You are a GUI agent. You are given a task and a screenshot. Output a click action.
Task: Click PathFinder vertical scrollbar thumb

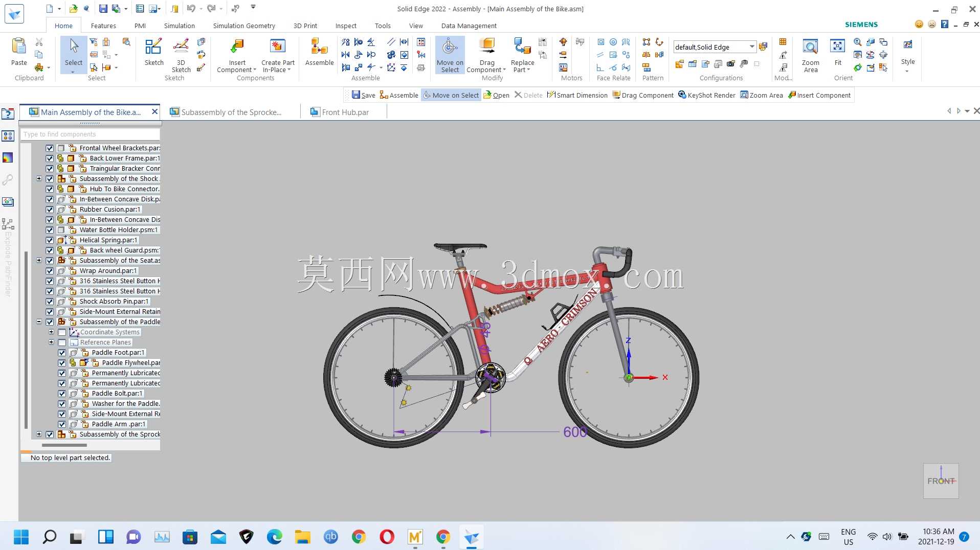tap(26, 339)
